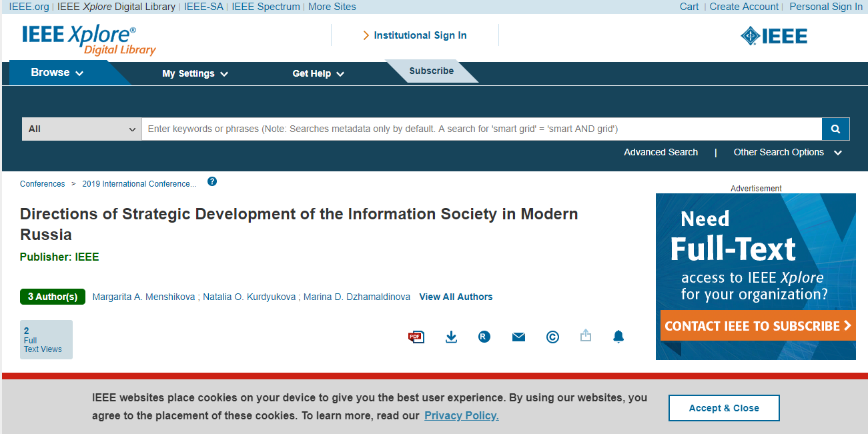Expand the Browse menu

57,73
